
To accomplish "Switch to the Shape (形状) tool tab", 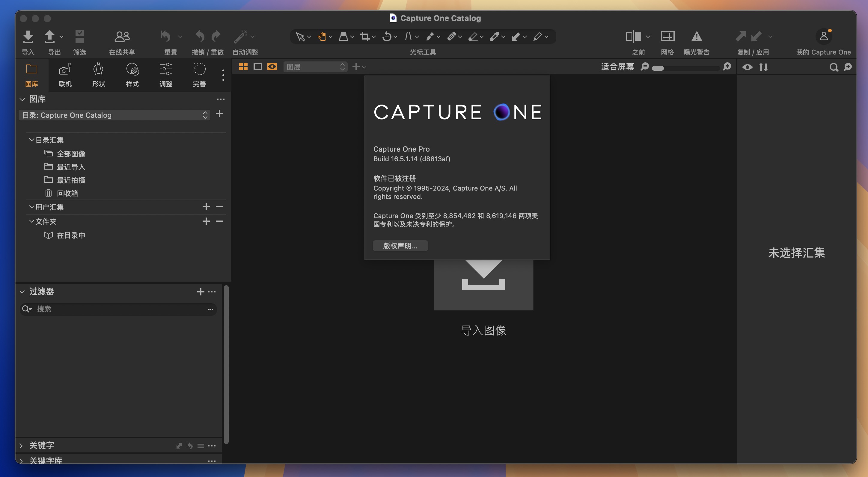I will 98,75.
